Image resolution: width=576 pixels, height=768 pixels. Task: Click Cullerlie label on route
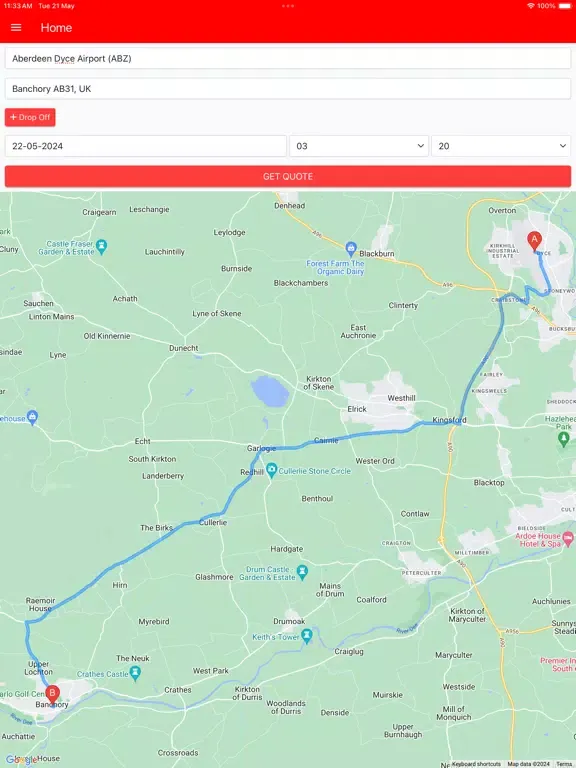pyautogui.click(x=213, y=523)
